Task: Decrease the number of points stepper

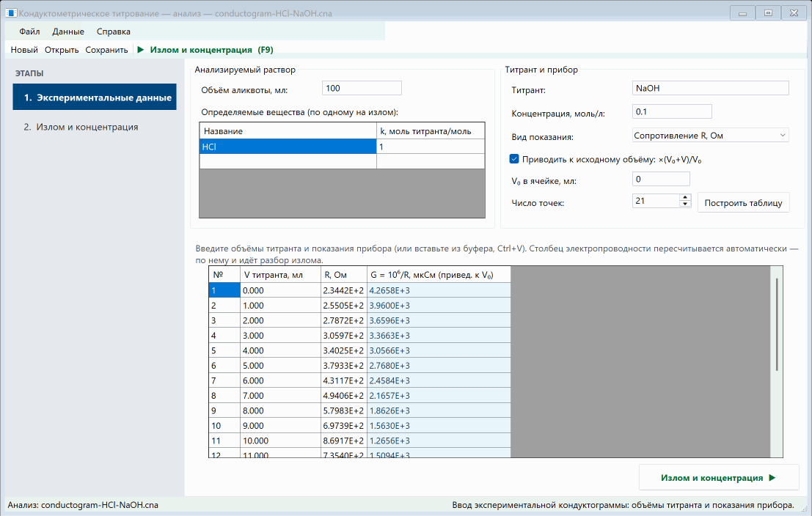Action: [x=684, y=204]
